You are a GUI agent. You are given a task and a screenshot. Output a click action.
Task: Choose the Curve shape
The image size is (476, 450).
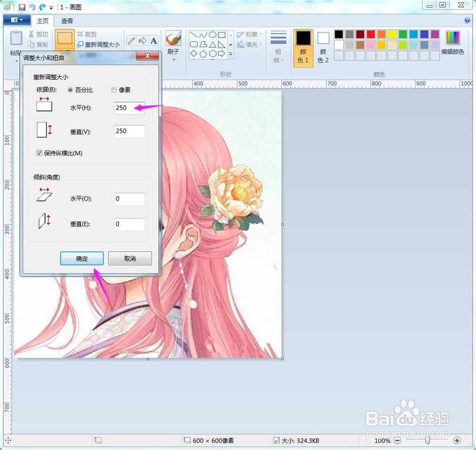pos(203,35)
